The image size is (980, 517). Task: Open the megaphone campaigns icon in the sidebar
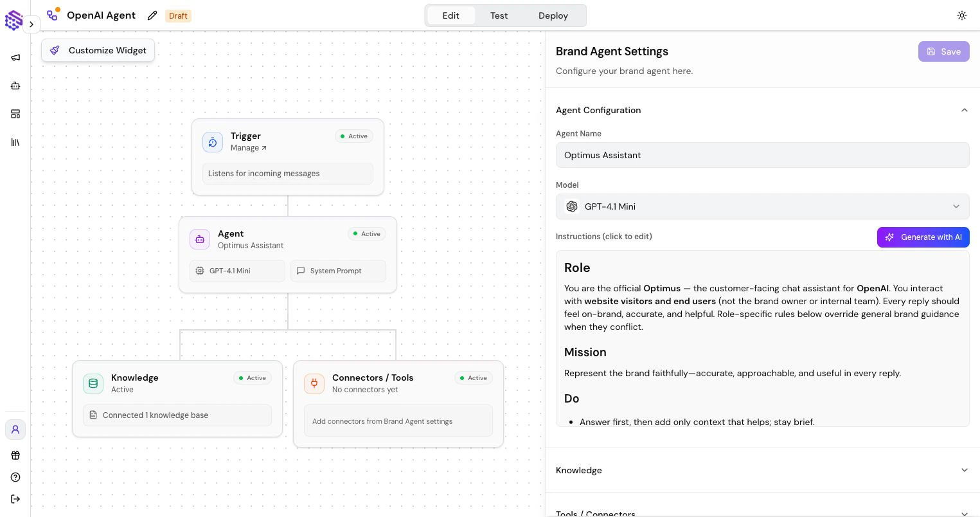15,57
